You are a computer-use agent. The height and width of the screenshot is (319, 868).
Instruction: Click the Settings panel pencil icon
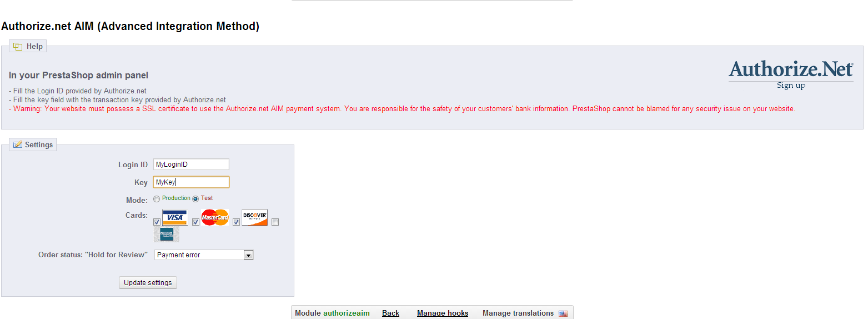point(18,144)
